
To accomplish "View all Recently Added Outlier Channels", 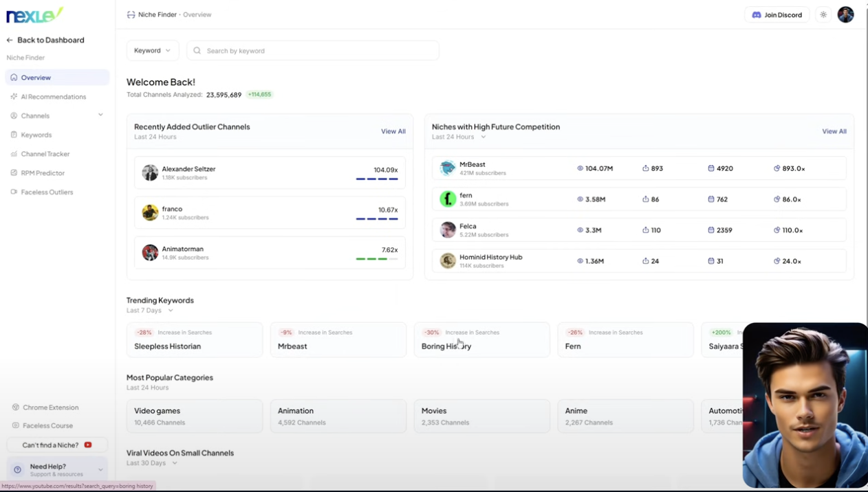I will 393,131.
